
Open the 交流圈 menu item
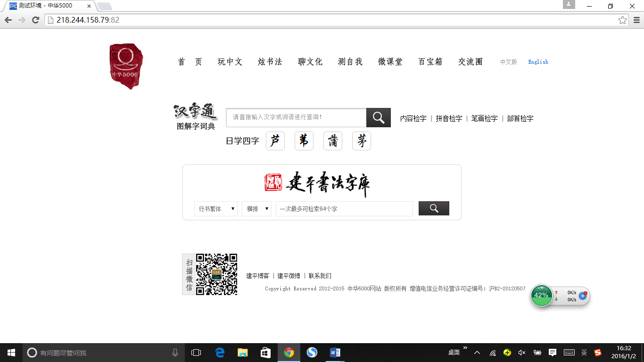click(471, 62)
